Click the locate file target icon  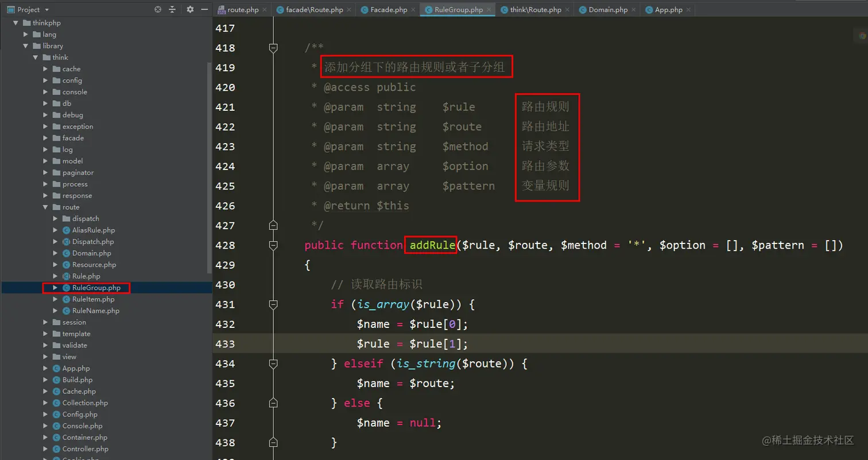158,9
